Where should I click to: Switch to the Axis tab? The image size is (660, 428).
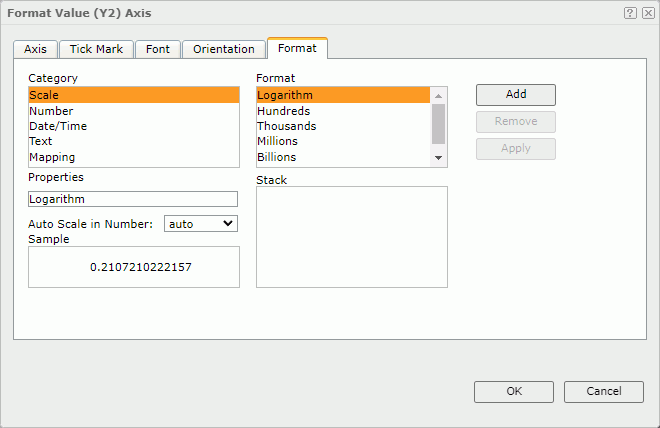(x=35, y=49)
